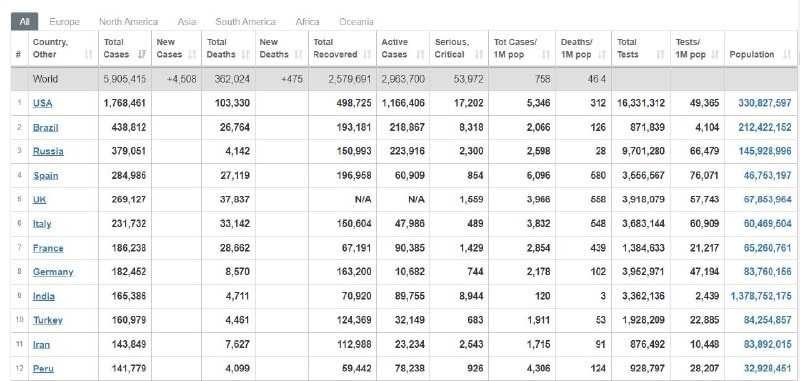Select Peru cases per million 4,306
This screenshot has width=800, height=381.
click(538, 369)
